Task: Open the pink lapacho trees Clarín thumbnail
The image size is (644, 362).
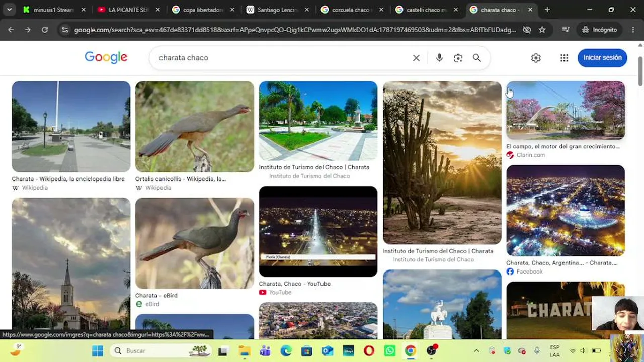Action: (566, 111)
